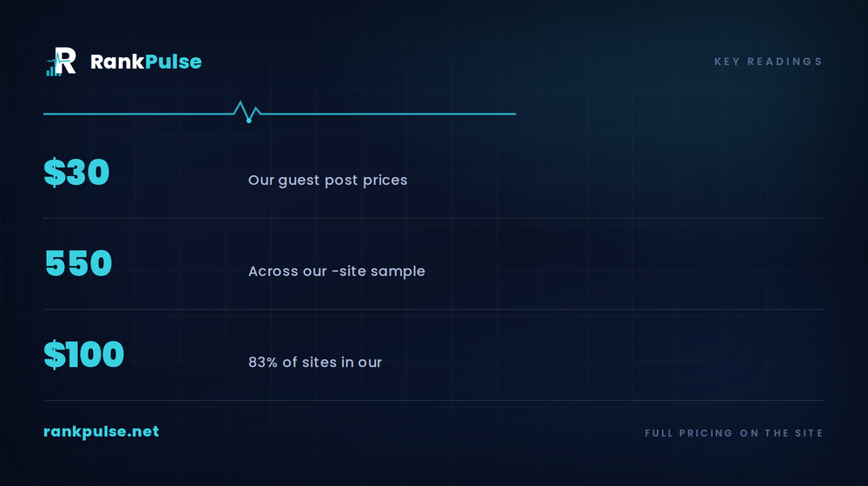Click 'Our guest post prices' text
The width and height of the screenshot is (868, 486).
pyautogui.click(x=328, y=181)
